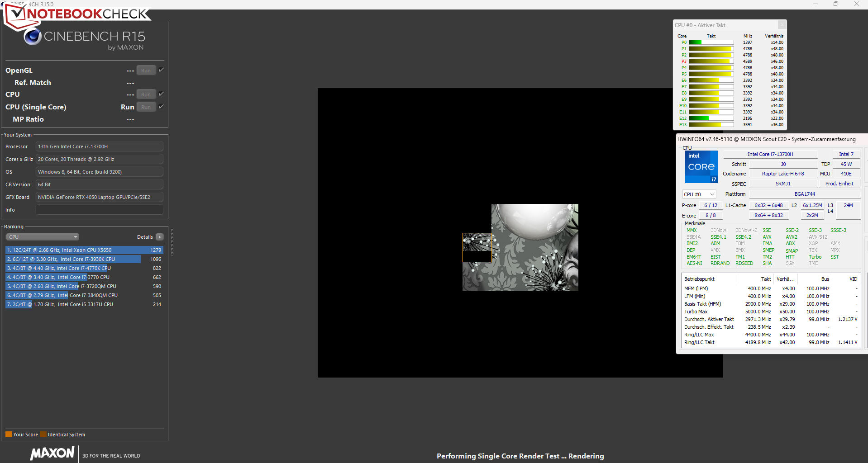Image resolution: width=868 pixels, height=463 pixels.
Task: Click the TDP value 45 W
Action: 846,164
